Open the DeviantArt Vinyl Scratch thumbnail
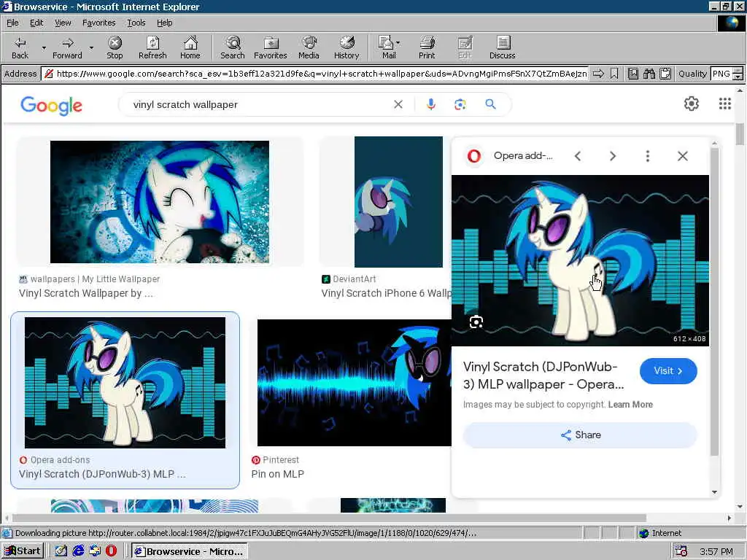Screen dimensions: 747x560 (398, 202)
